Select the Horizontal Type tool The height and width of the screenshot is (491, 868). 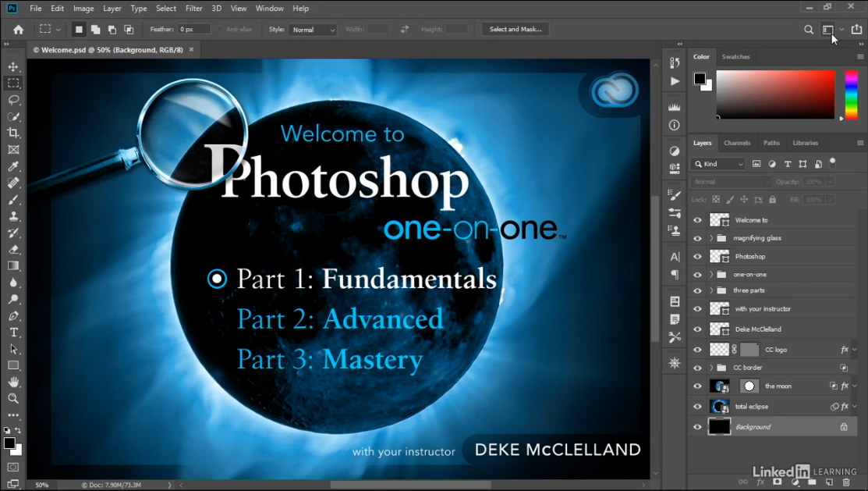pyautogui.click(x=13, y=333)
